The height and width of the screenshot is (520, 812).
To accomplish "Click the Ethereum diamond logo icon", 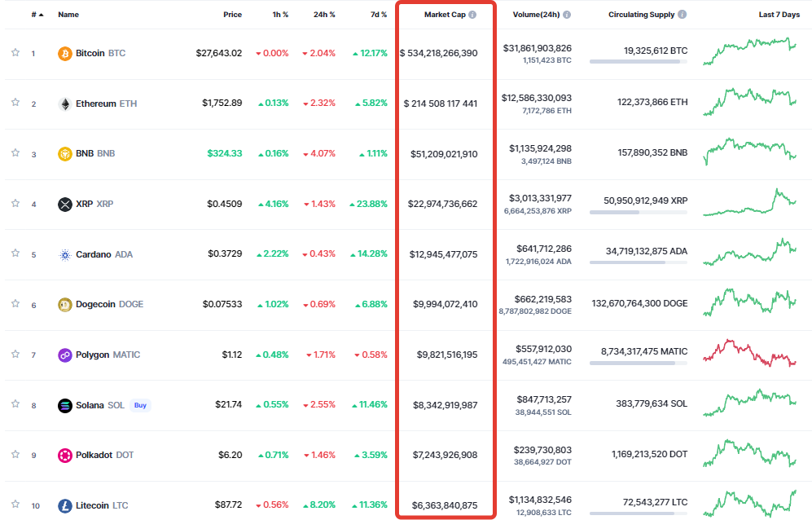I will [x=65, y=104].
